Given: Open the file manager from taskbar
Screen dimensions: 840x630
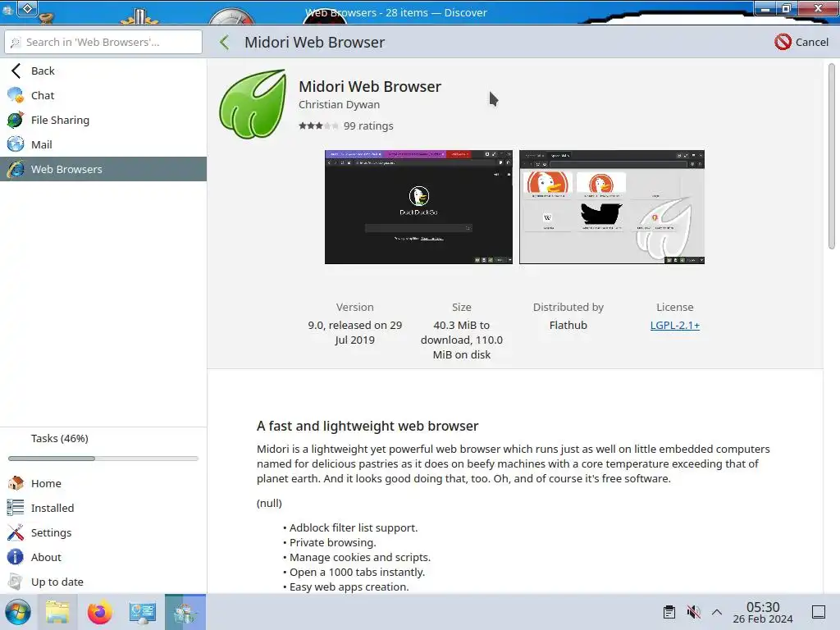Looking at the screenshot, I should point(57,612).
